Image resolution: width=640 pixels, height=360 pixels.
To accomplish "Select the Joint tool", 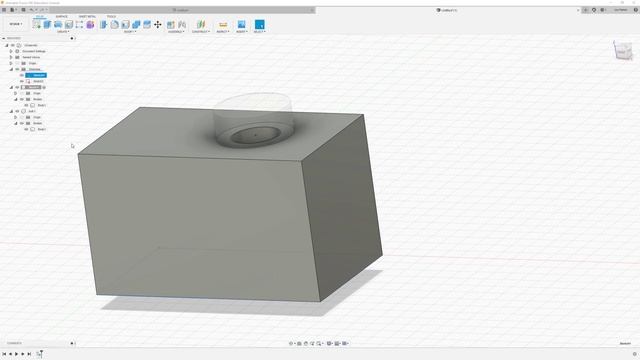I will (x=182, y=24).
